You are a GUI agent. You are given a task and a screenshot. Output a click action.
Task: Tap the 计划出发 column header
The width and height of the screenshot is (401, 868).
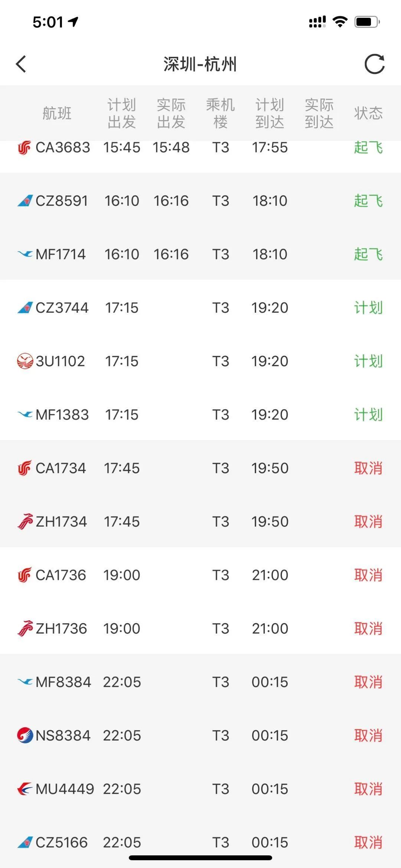tap(122, 113)
